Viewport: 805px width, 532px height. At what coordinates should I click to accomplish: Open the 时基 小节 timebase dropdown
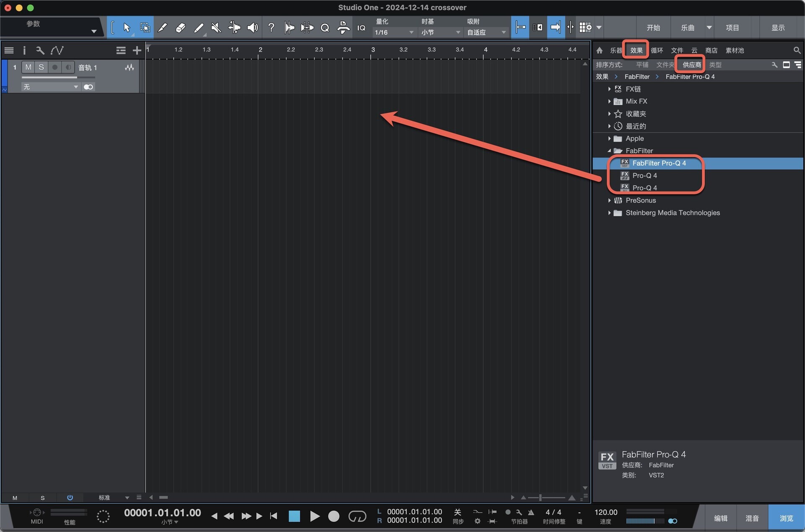440,32
